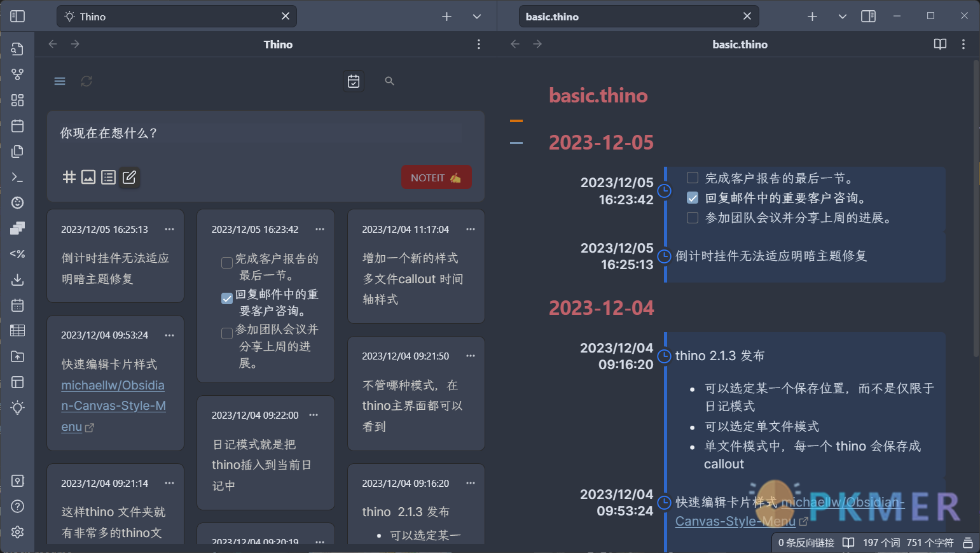Open command palette terminal icon

[x=18, y=177]
